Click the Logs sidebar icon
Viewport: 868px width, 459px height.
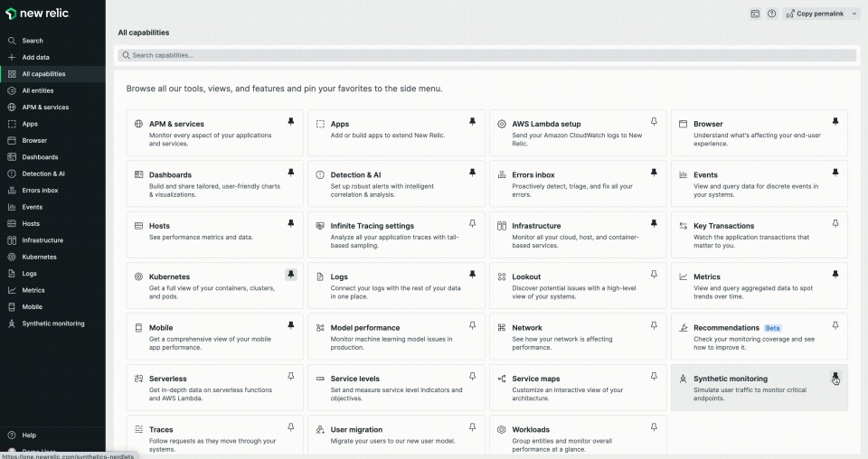tap(12, 273)
